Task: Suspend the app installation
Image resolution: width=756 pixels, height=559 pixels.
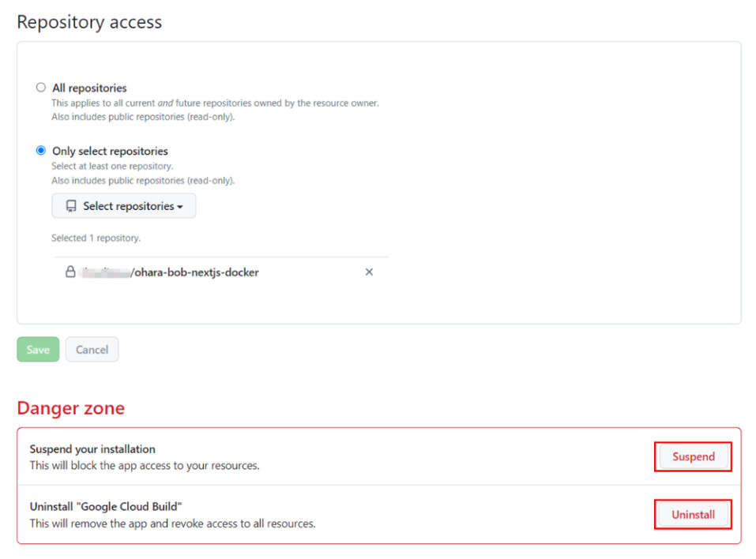Action: [693, 456]
